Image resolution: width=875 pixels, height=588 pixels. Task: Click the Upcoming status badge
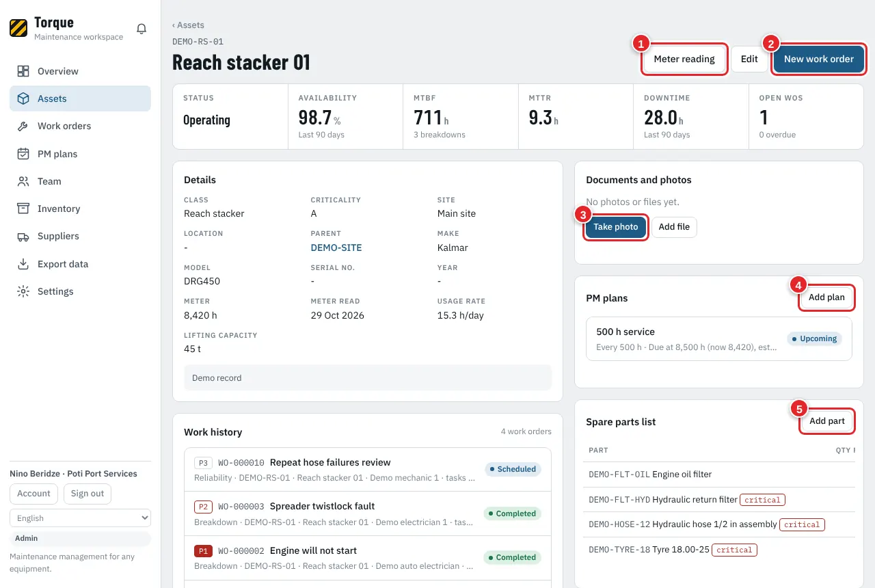tap(813, 338)
